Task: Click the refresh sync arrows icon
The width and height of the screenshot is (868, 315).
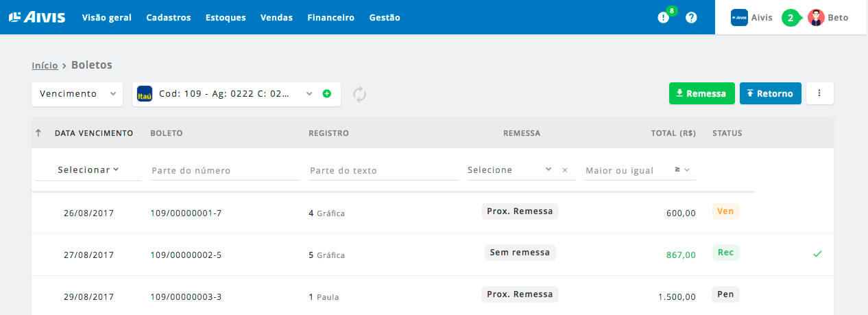Action: [x=360, y=94]
